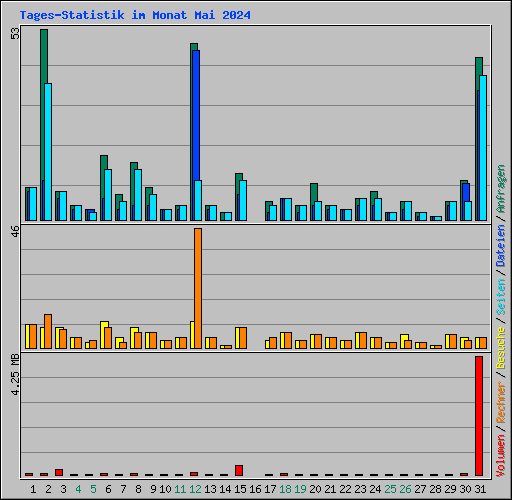This screenshot has width=512, height=500.
Task: Click the x-axis day label 20
Action: [315, 489]
